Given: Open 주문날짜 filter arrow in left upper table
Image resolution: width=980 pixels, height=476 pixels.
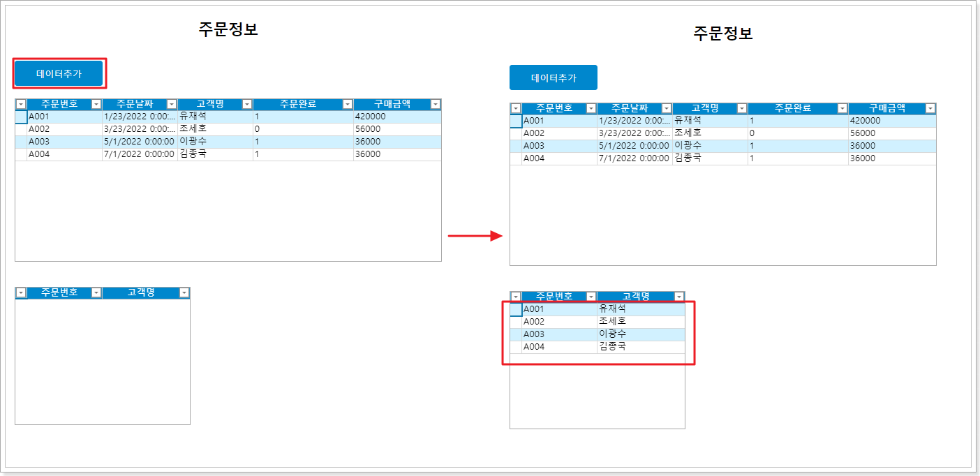Looking at the screenshot, I should (x=172, y=105).
